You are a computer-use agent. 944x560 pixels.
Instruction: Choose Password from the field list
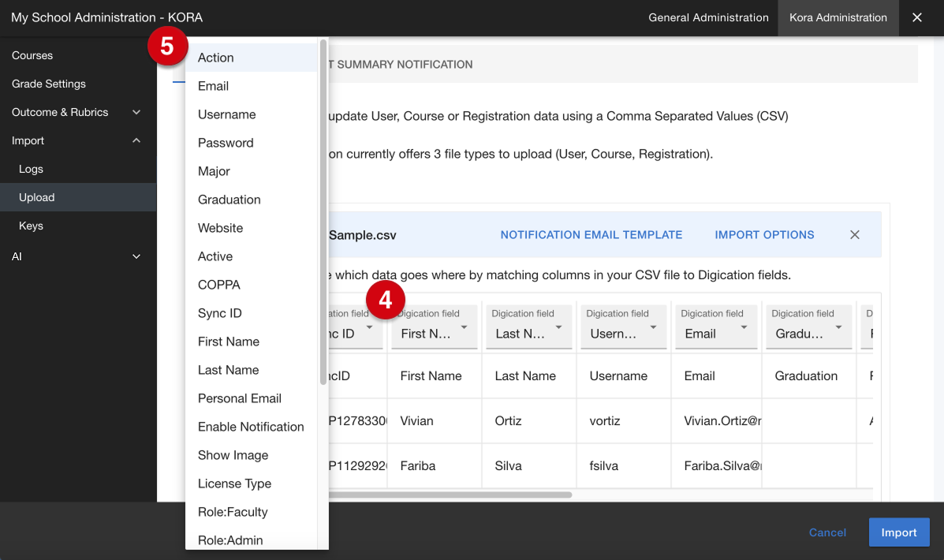pyautogui.click(x=251, y=143)
